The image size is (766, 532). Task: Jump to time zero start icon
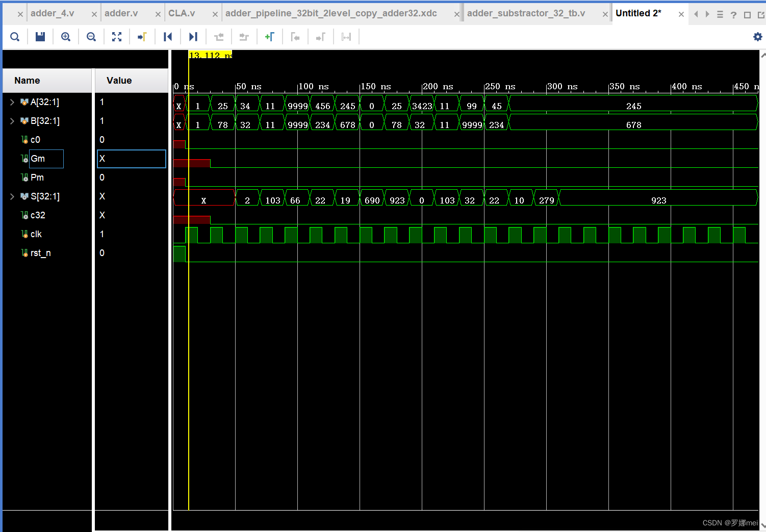point(168,37)
